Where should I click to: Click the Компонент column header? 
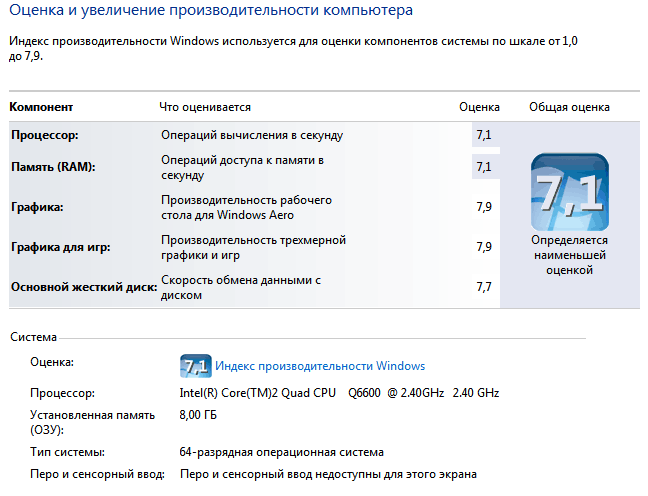(x=41, y=107)
